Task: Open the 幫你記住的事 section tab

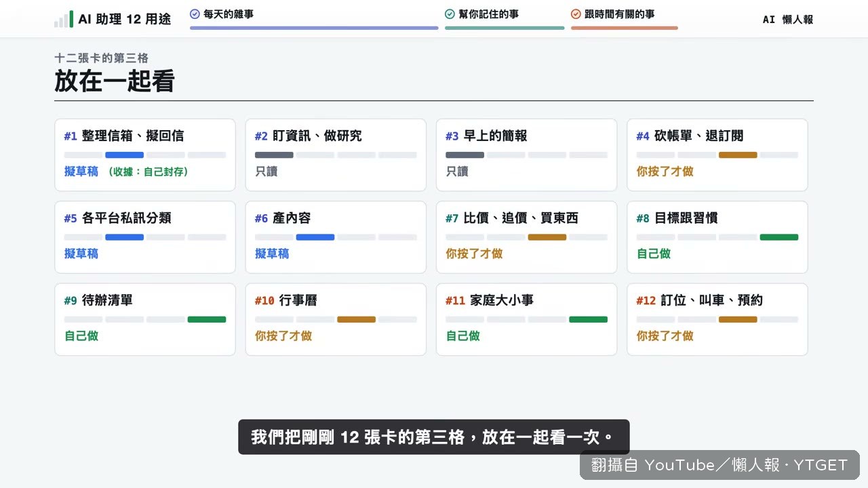Action: (505, 18)
